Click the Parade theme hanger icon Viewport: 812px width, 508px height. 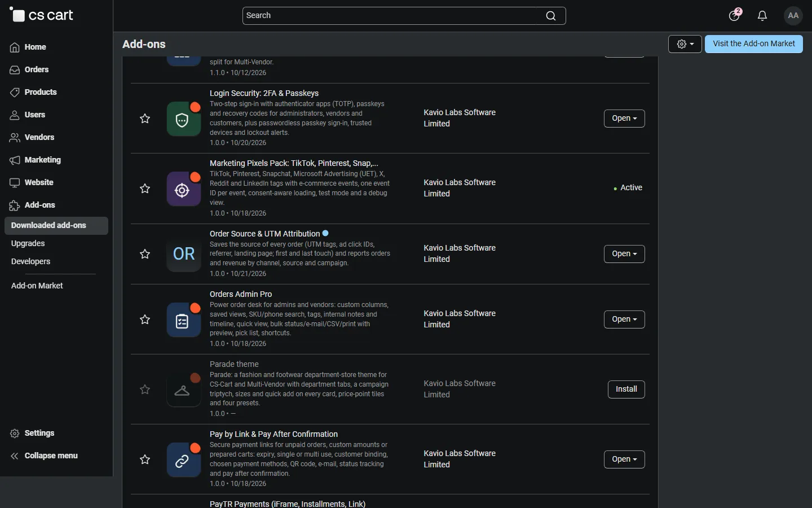click(x=184, y=389)
